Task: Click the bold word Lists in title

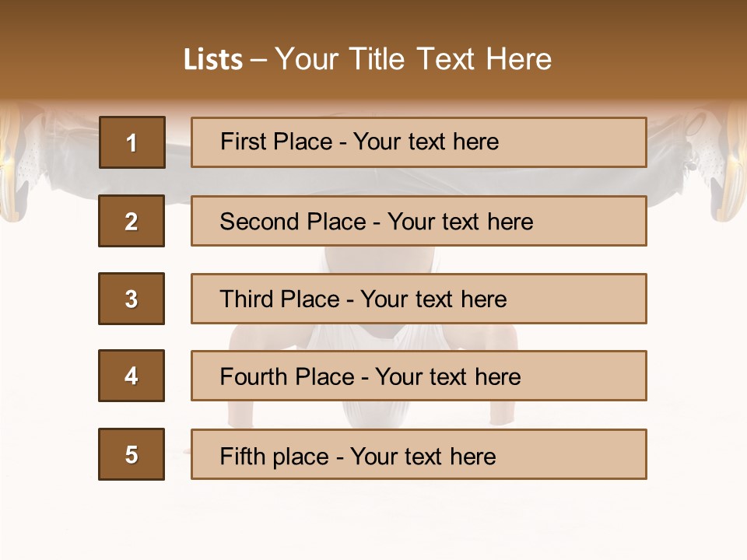Action: (213, 59)
